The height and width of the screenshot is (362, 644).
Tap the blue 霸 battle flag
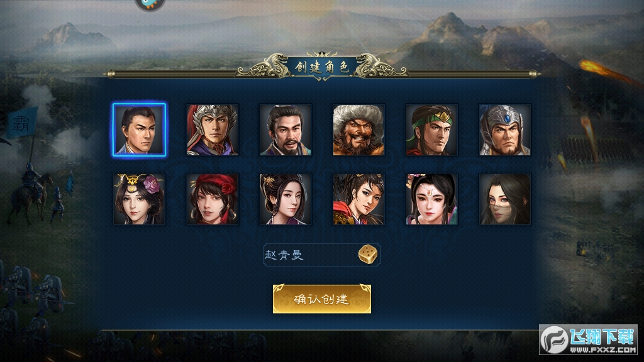[x=22, y=123]
